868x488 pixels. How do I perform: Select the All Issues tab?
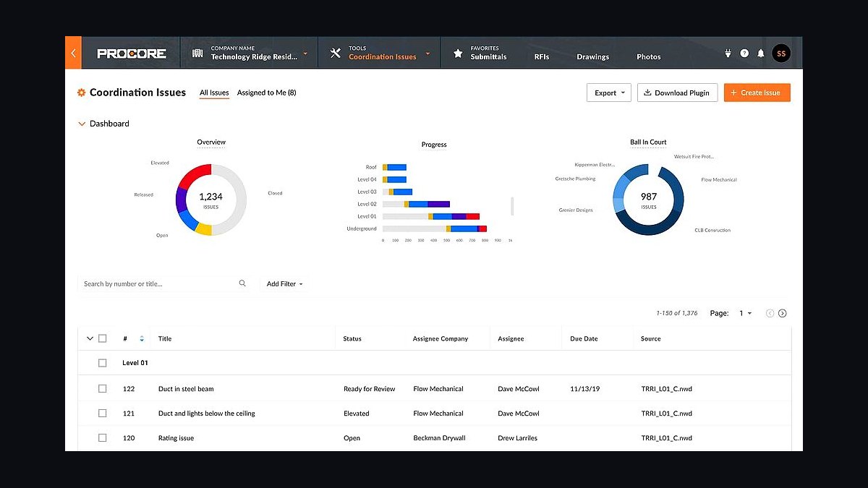[x=214, y=93]
